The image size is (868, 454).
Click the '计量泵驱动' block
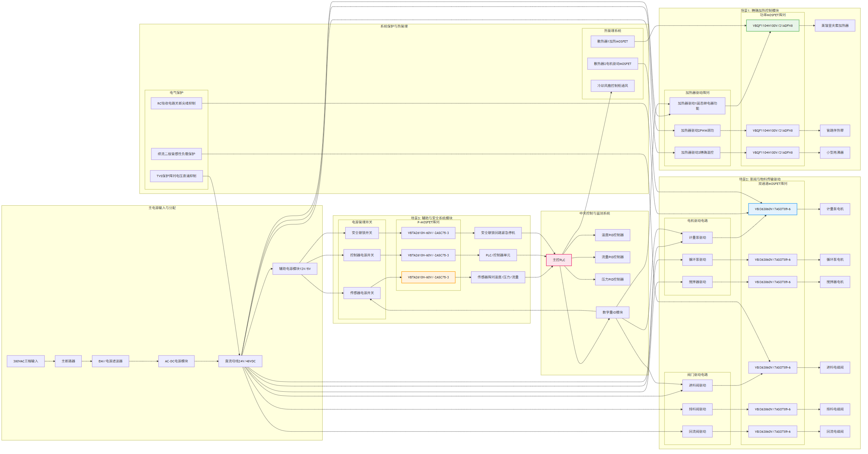pos(697,238)
